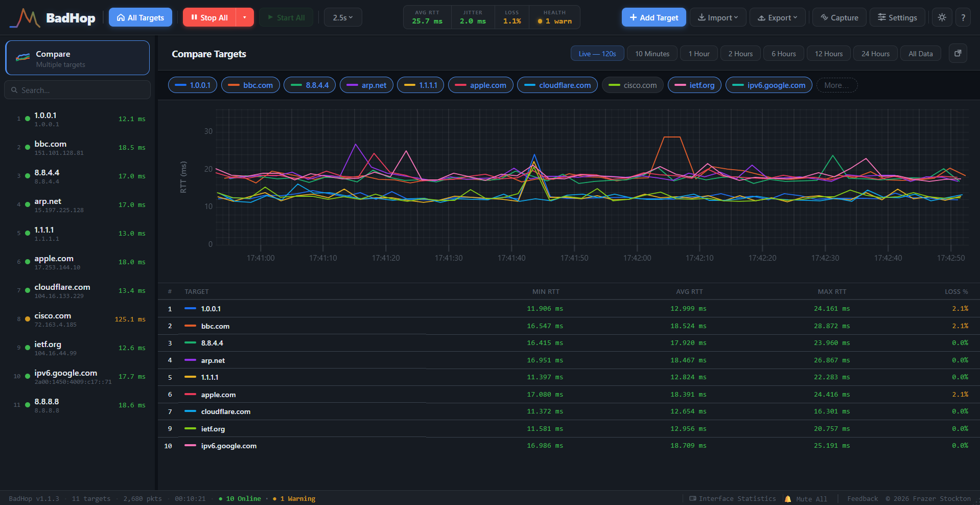Viewport: 980px width, 505px height.
Task: Click the pink swatch in ipv6.google.com table row
Action: pyautogui.click(x=190, y=446)
